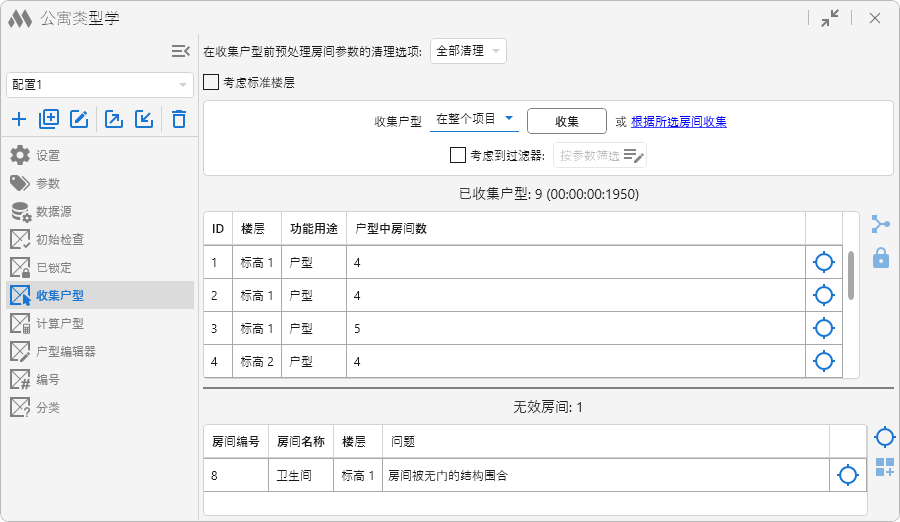Viewport: 900px width, 522px height.
Task: Collapse the left sidebar panel
Action: [x=180, y=51]
